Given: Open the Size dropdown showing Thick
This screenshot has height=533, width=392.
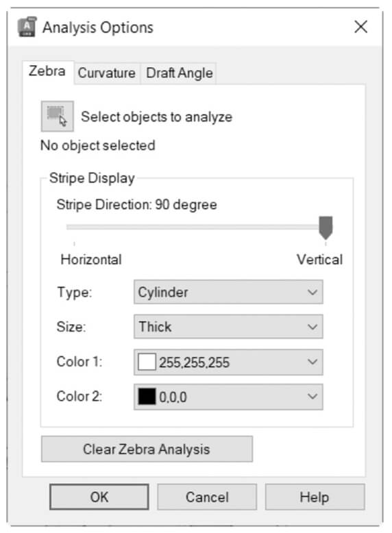Looking at the screenshot, I should pyautogui.click(x=228, y=327).
